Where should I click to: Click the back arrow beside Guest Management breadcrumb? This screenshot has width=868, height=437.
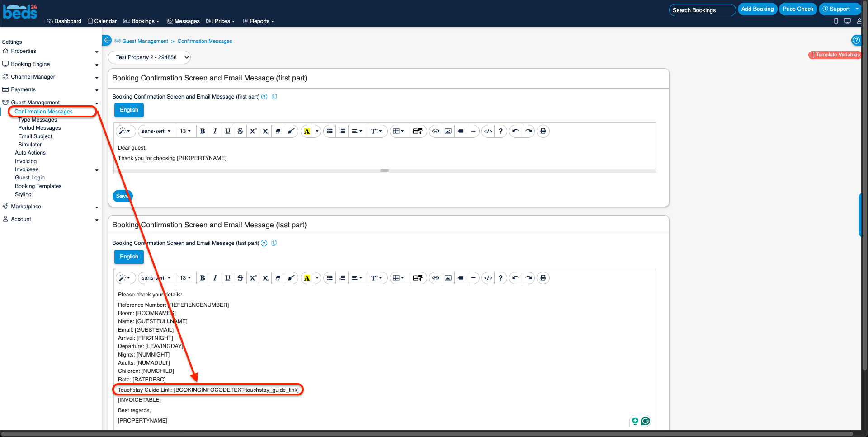(107, 40)
